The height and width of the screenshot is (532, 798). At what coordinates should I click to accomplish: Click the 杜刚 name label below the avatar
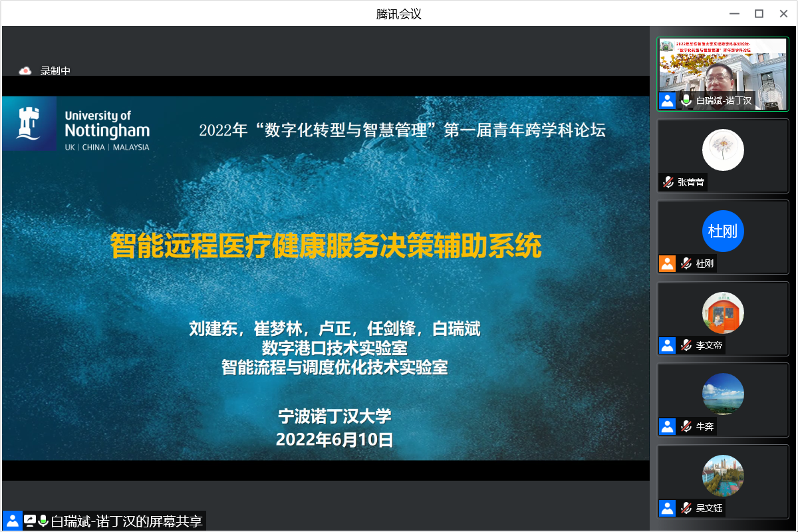pyautogui.click(x=704, y=263)
